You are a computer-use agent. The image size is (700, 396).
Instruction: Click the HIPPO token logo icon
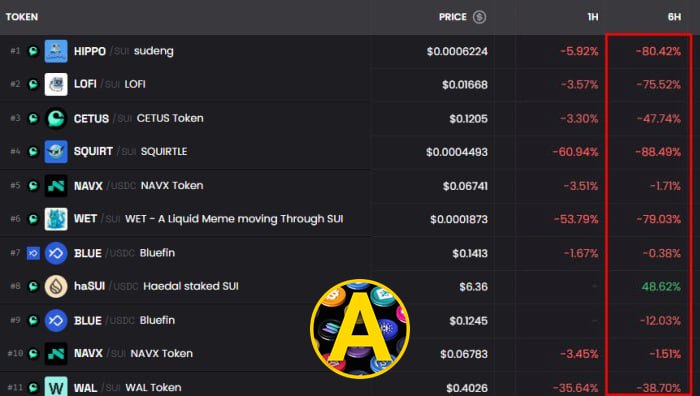(56, 51)
